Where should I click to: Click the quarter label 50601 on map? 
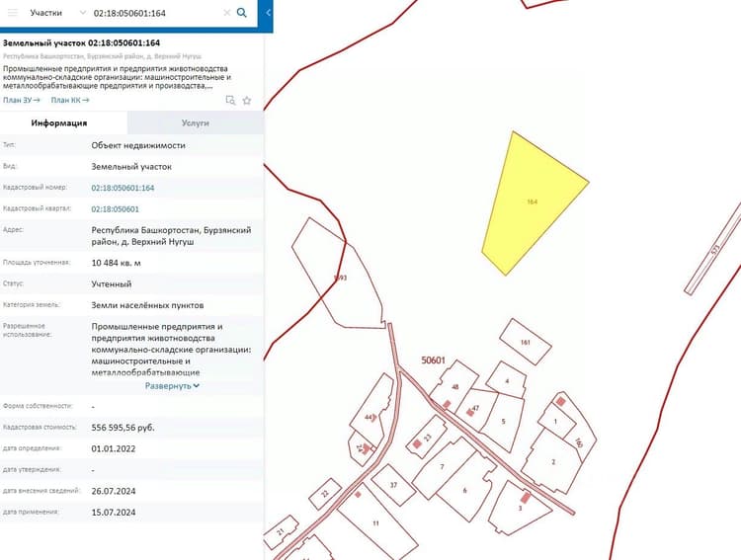pyautogui.click(x=433, y=360)
